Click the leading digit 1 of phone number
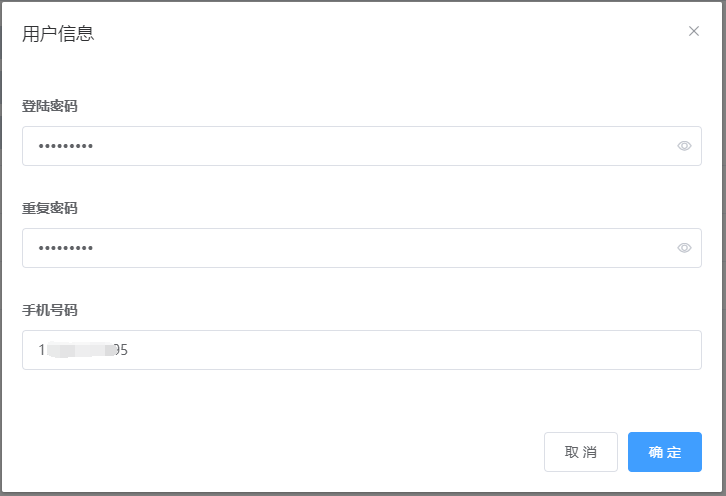Viewport: 726px width, 496px height. point(42,350)
